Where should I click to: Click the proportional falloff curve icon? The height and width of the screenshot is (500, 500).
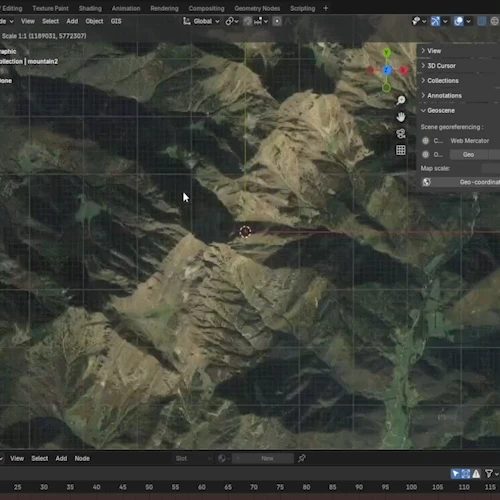[288, 21]
